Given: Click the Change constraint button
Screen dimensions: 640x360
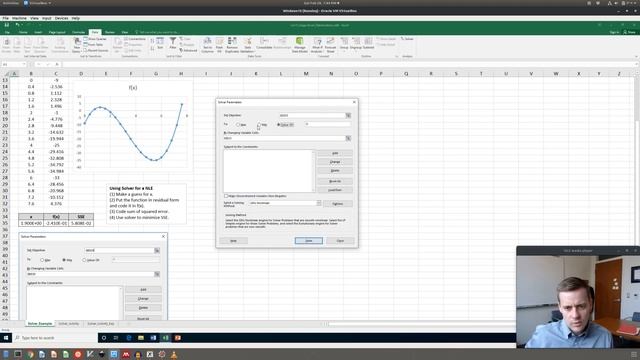Looking at the screenshot, I should click(x=335, y=162).
